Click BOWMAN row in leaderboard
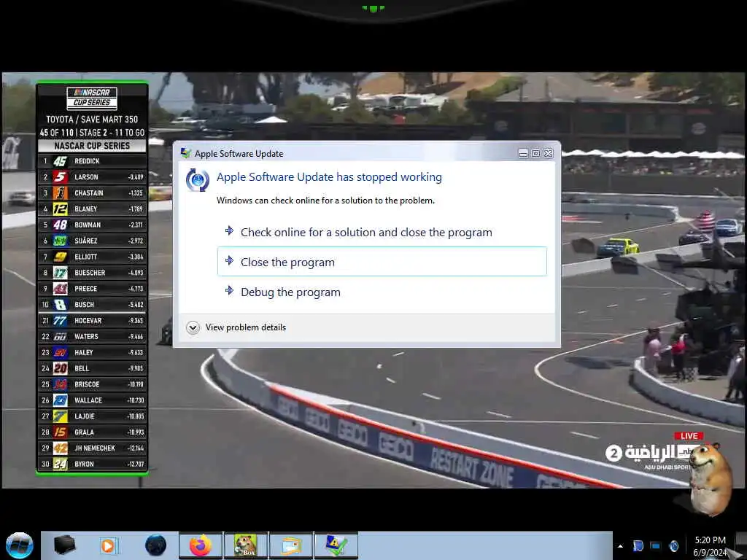This screenshot has height=560, width=747. [92, 225]
